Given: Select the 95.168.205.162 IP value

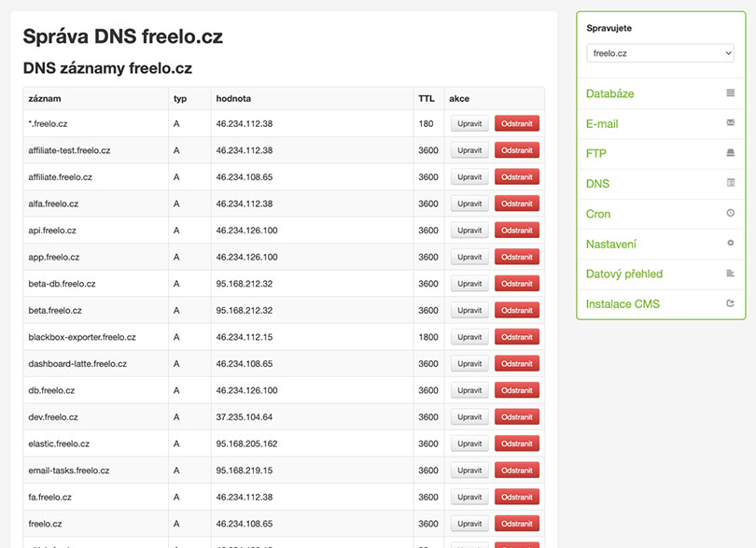Looking at the screenshot, I should (246, 443).
